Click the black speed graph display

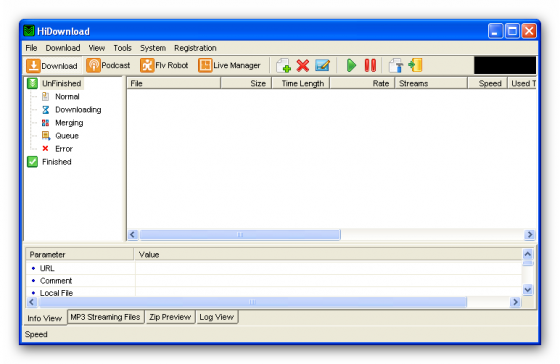point(505,65)
